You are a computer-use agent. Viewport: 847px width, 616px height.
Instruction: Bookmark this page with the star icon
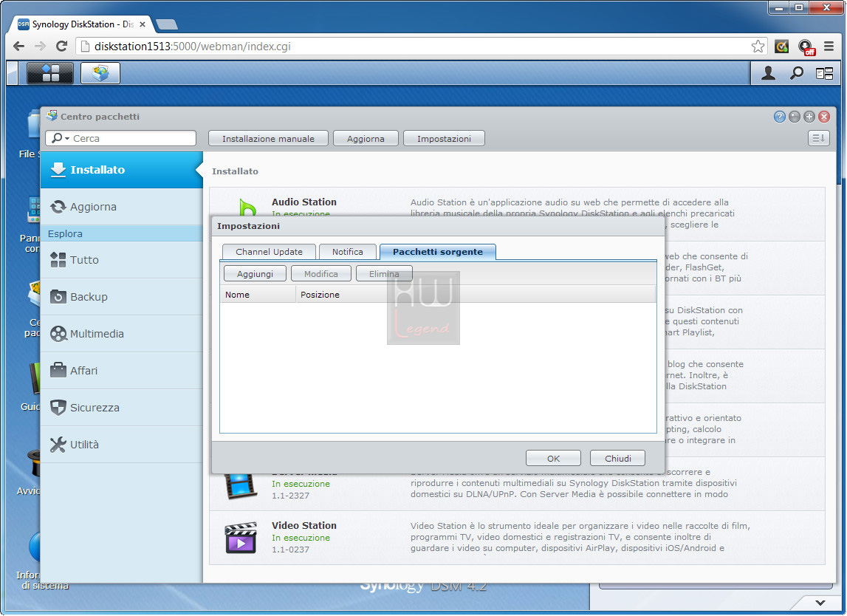(758, 47)
